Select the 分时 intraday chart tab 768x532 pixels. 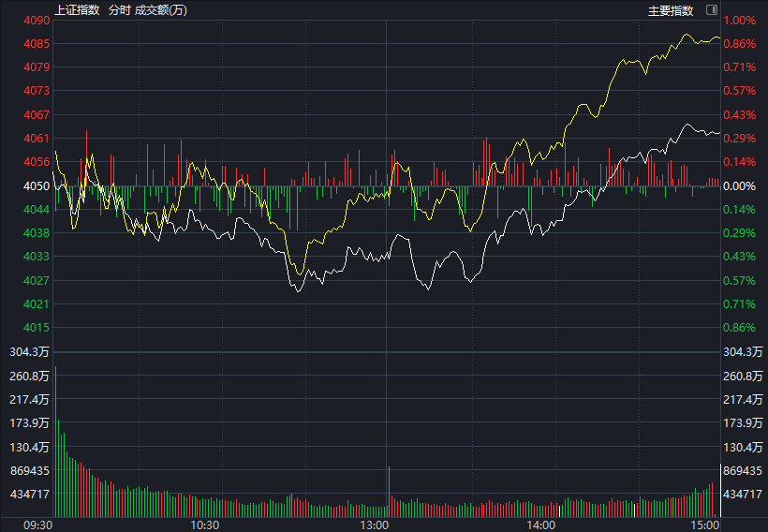tap(119, 11)
